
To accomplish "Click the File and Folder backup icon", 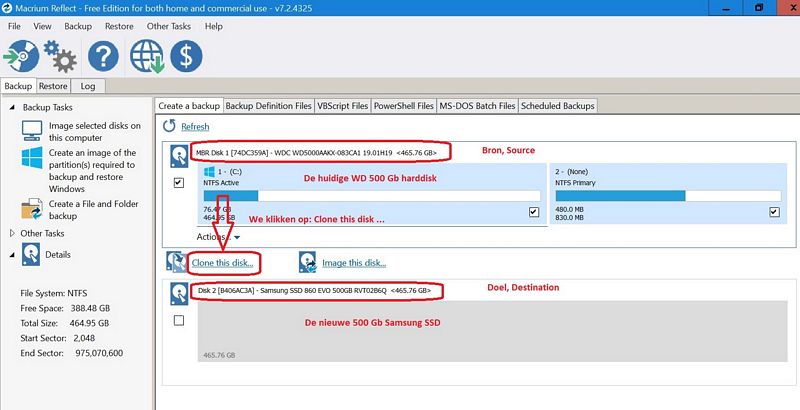I will pos(32,209).
